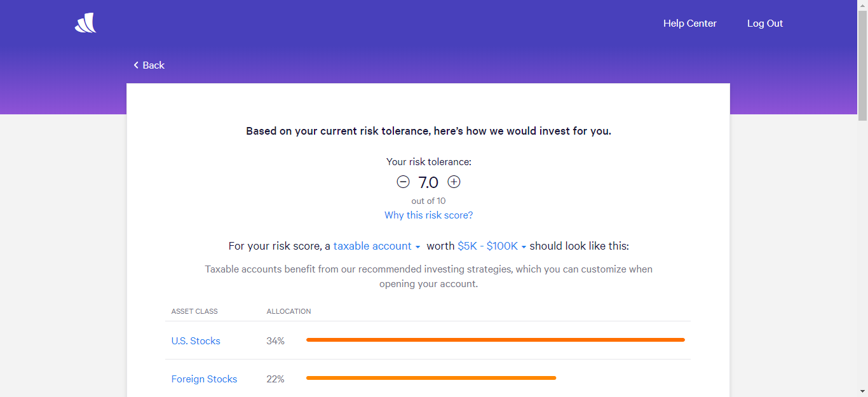
Task: Click the 34% U.S. Stocks allocation value
Action: point(275,341)
